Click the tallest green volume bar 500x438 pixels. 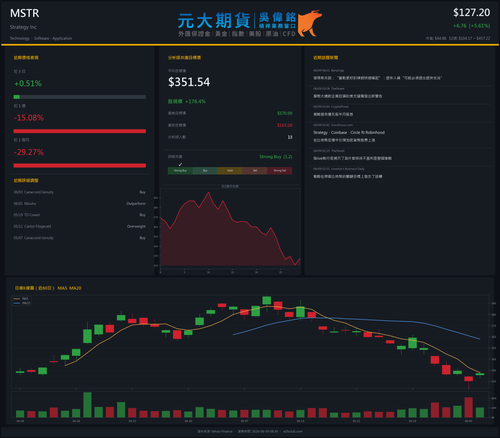87,405
